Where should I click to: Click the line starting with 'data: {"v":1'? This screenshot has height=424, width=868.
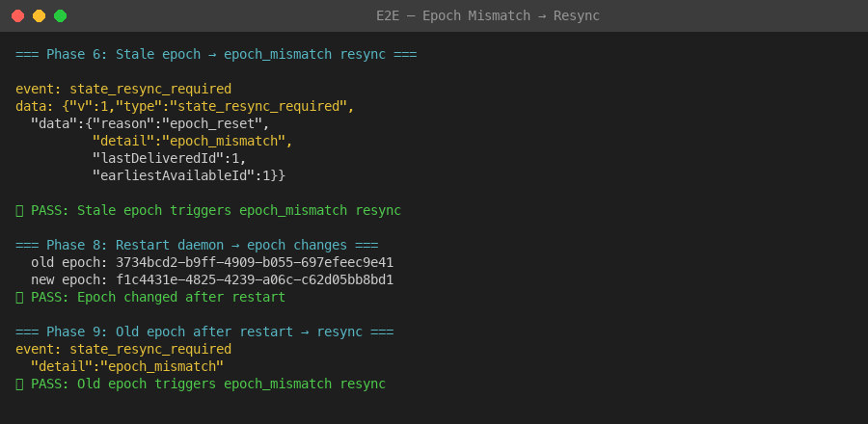point(185,106)
